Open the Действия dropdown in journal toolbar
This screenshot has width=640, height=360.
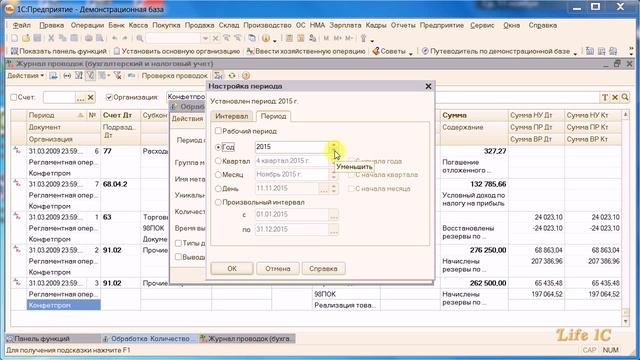(26, 76)
